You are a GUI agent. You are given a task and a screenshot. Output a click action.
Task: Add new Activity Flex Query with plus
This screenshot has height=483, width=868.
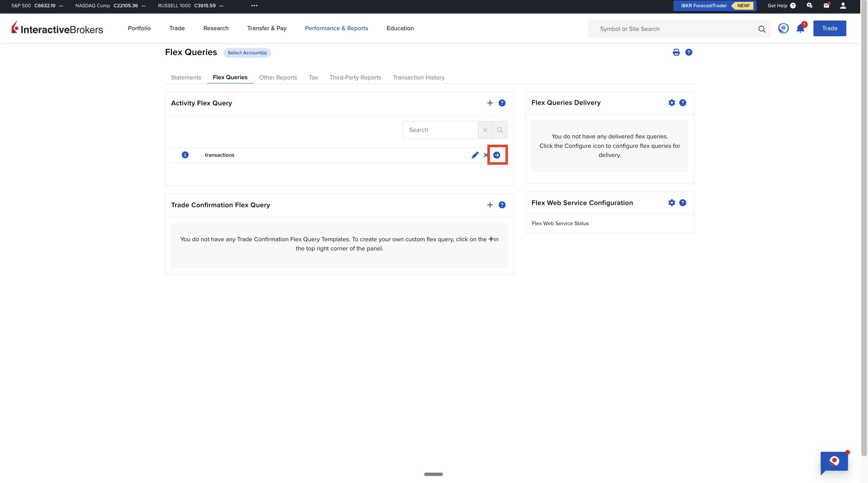[490, 103]
